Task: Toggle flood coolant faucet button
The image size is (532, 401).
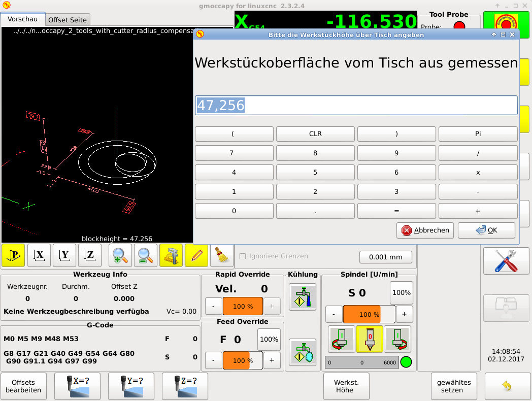Action: [303, 297]
